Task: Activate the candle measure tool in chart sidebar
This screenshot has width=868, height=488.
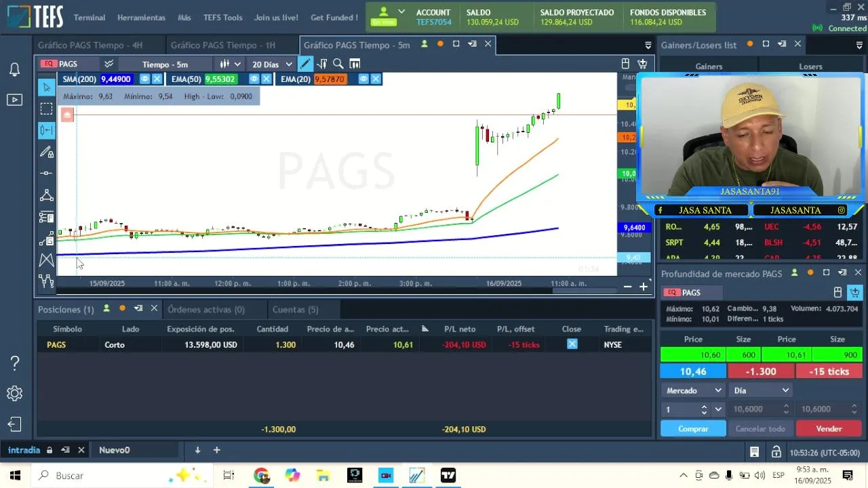Action: click(46, 130)
